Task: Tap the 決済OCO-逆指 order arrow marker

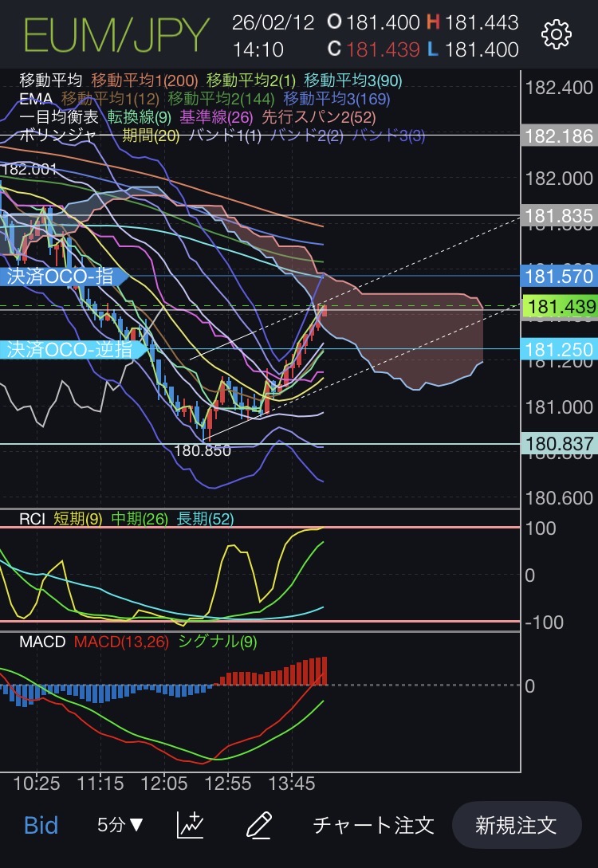Action: point(73,349)
